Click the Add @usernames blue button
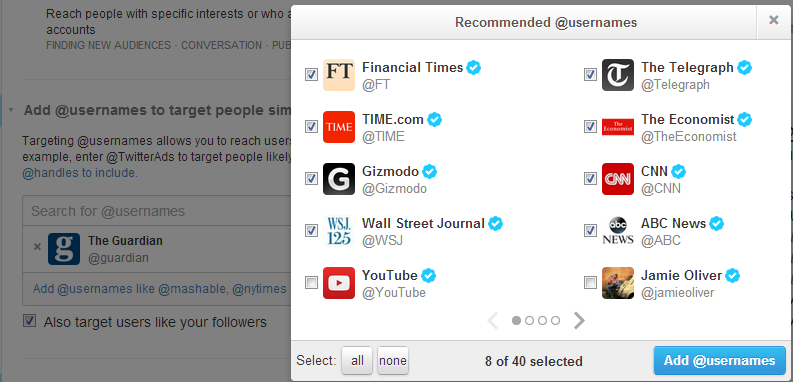 720,360
